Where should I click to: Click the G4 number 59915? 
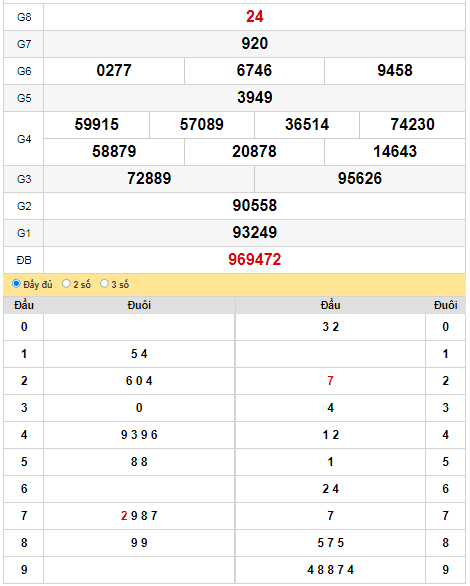click(x=96, y=124)
